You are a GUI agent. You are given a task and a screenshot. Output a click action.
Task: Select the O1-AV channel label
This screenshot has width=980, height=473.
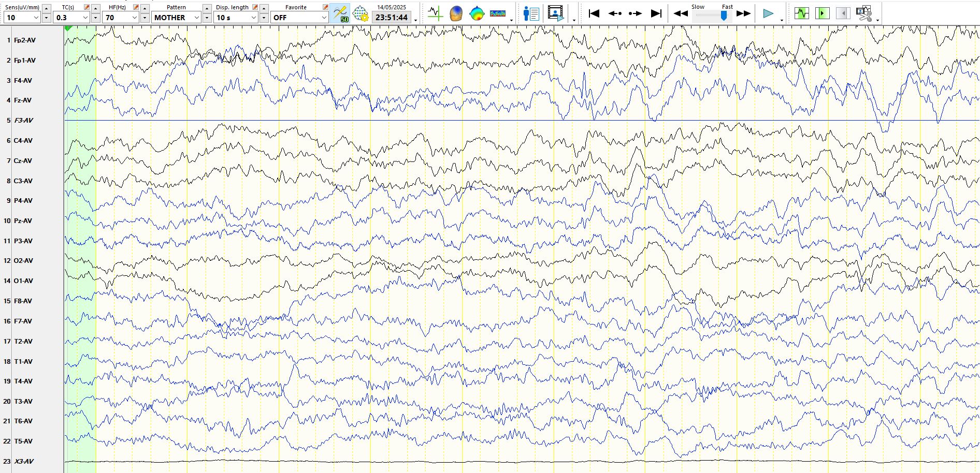click(x=23, y=281)
